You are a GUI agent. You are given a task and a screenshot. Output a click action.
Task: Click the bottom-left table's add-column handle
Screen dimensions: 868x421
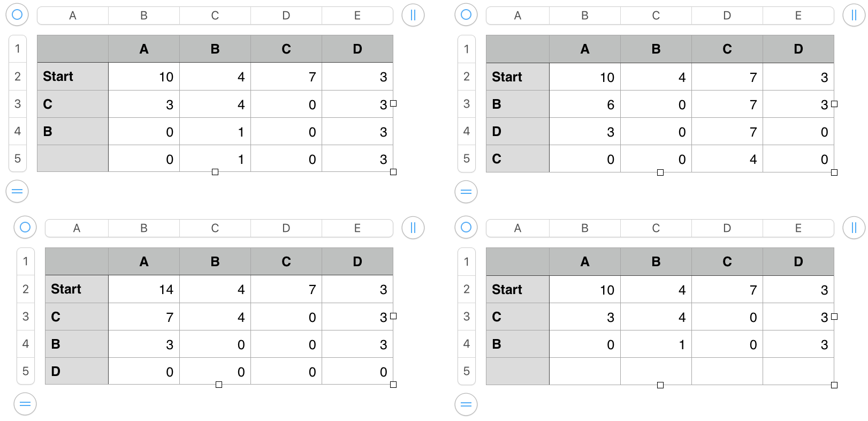click(x=413, y=228)
